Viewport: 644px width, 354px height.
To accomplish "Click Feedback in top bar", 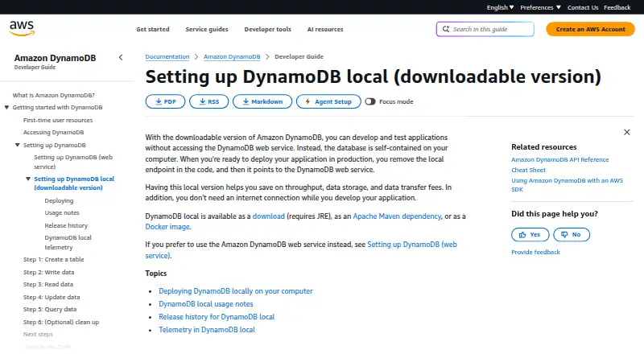I will click(x=617, y=7).
